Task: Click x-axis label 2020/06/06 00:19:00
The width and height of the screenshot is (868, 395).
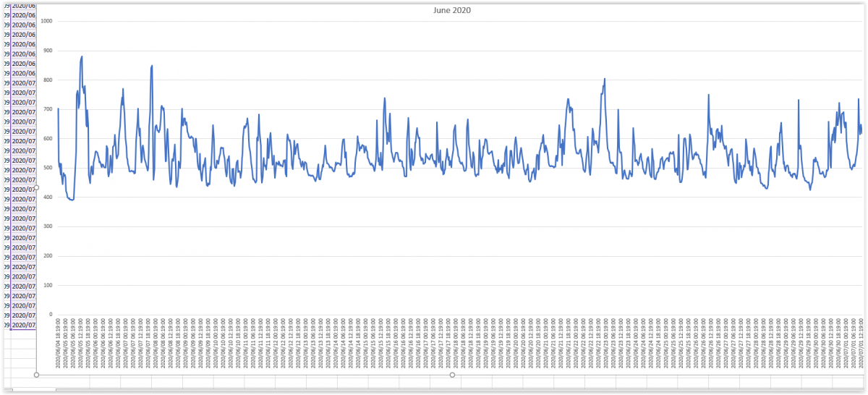Action: [x=95, y=344]
